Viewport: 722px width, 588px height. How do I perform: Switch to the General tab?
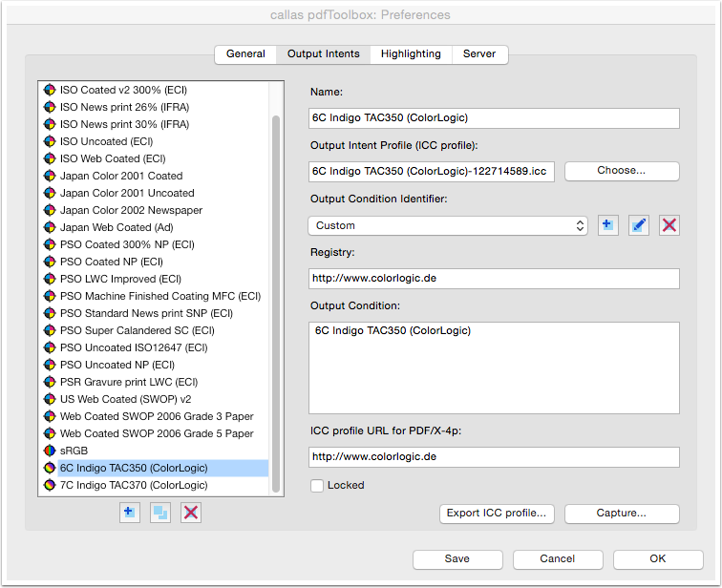(245, 53)
